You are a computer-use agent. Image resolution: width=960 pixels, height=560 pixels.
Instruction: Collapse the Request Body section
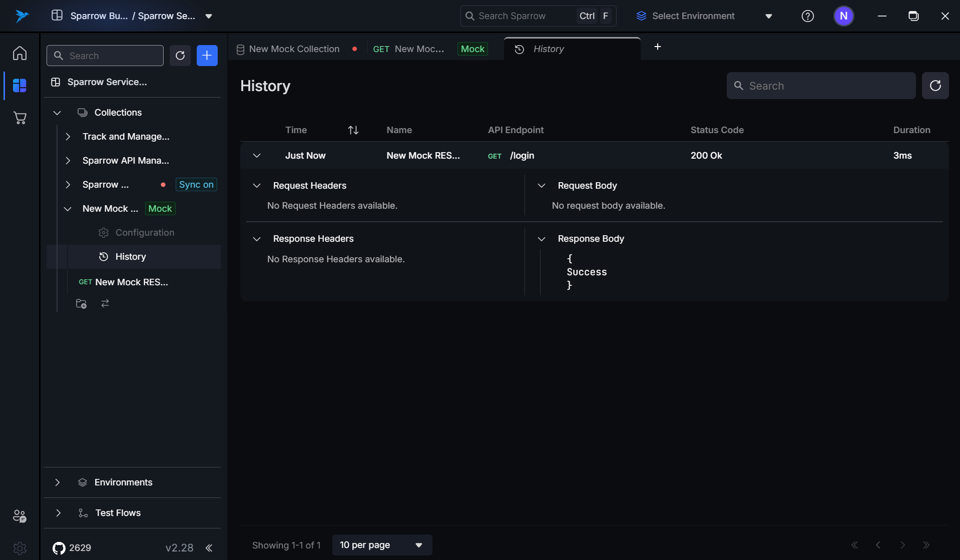[x=542, y=186]
